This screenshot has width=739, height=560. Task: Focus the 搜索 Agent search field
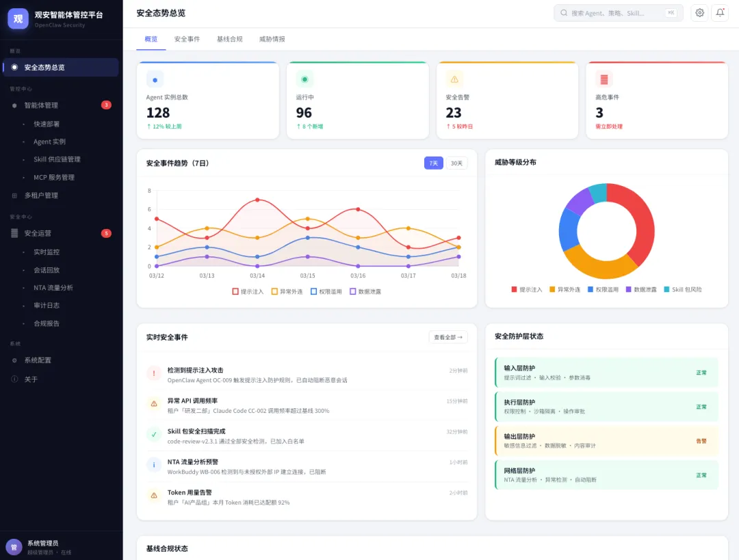point(619,13)
